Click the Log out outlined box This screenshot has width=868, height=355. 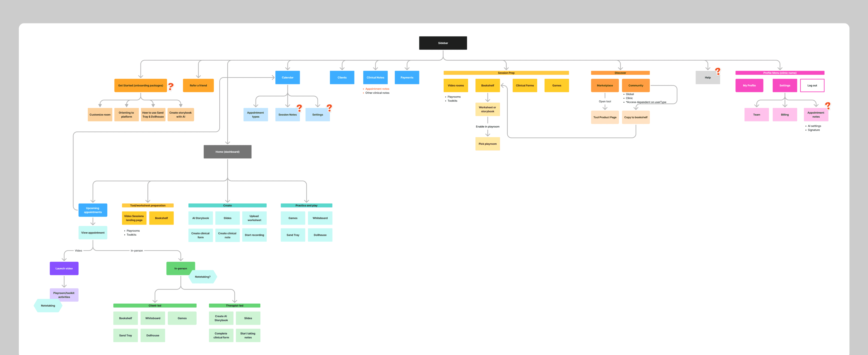(x=812, y=86)
